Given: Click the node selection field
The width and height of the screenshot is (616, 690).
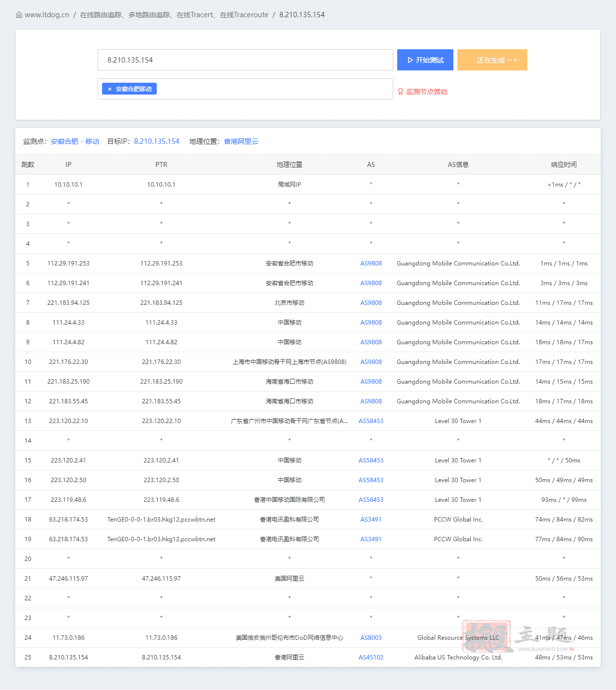Looking at the screenshot, I should pyautogui.click(x=245, y=89).
